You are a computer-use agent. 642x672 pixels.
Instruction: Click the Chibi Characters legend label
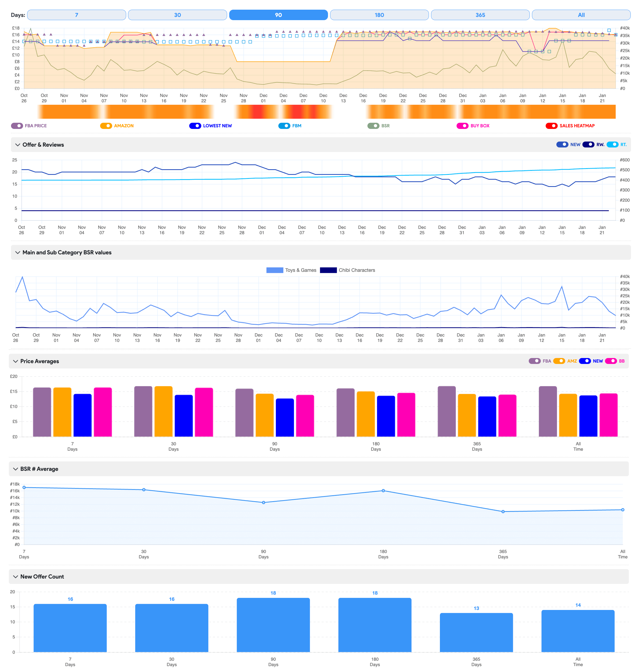(x=357, y=270)
